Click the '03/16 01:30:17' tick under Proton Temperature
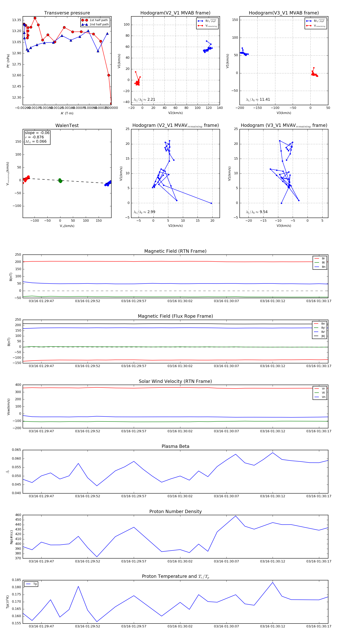This screenshot has width=351, height=644. (319, 626)
